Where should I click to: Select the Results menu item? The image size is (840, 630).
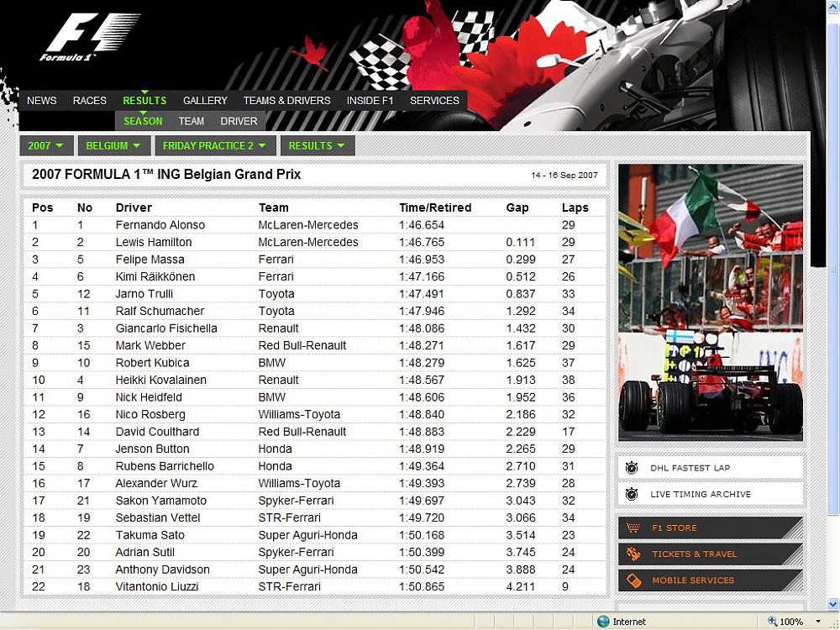pyautogui.click(x=144, y=101)
